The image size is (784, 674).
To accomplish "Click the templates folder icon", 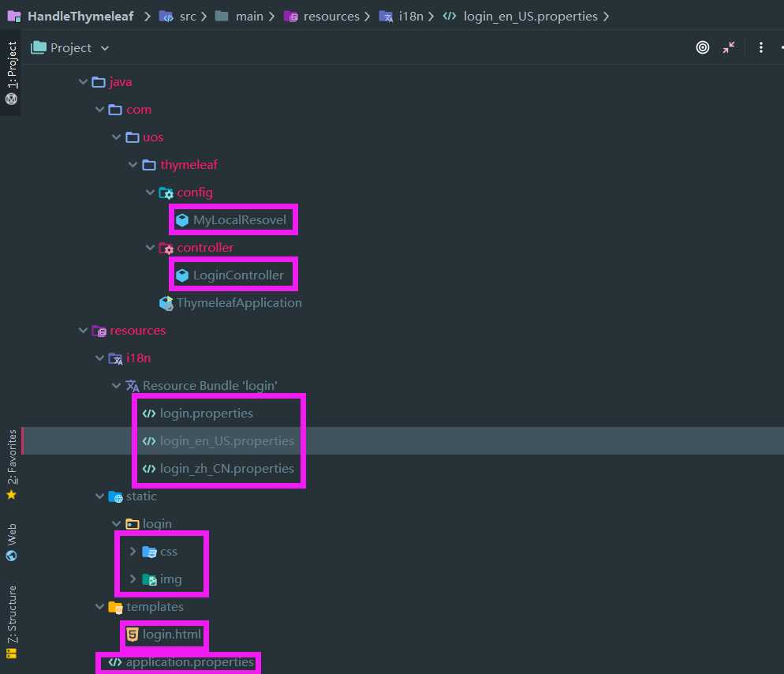I will tap(115, 608).
